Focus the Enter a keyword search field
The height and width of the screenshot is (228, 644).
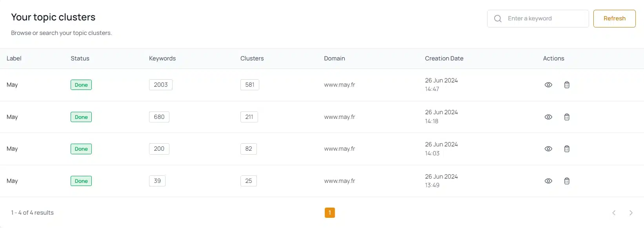538,18
